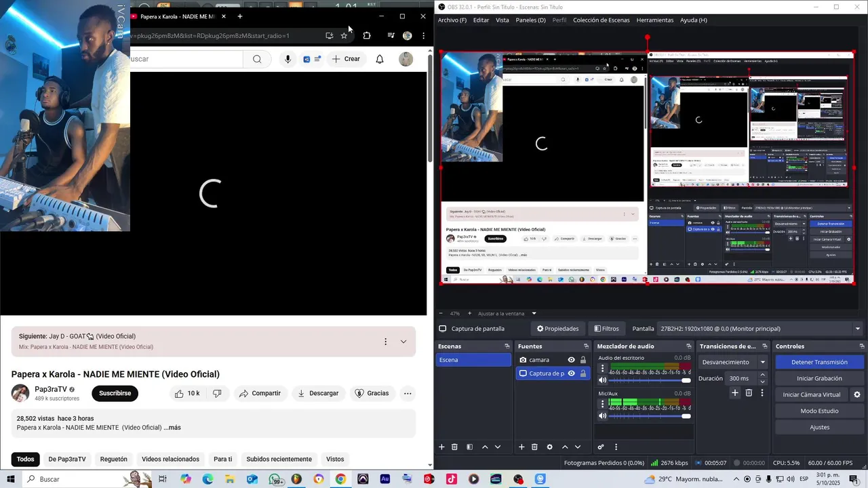This screenshot has width=868, height=488.
Task: Open virtual camera settings gear
Action: [857, 394]
